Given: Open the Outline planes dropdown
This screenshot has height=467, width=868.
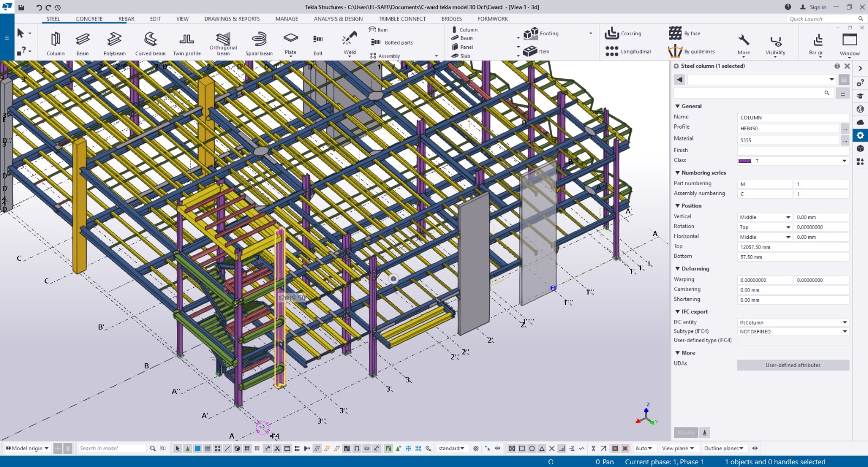Looking at the screenshot, I should click(x=724, y=449).
